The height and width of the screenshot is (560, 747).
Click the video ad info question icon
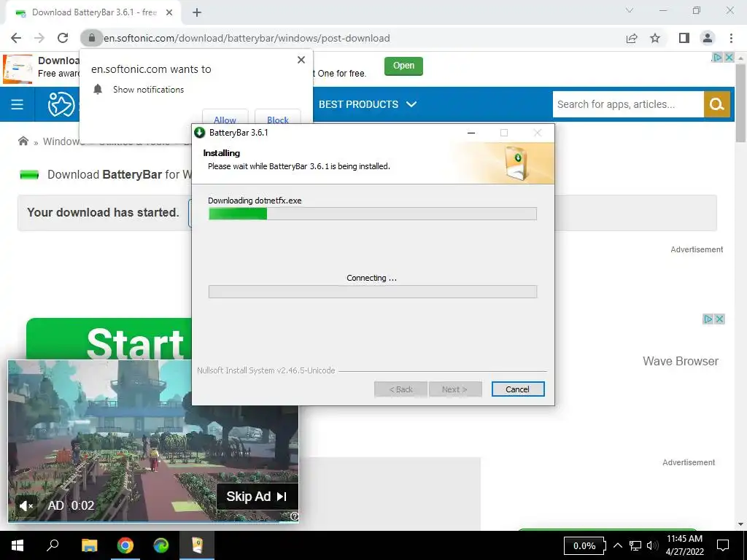pyautogui.click(x=295, y=516)
